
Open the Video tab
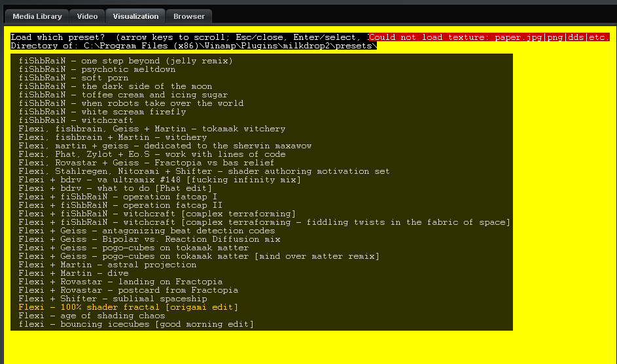[87, 16]
